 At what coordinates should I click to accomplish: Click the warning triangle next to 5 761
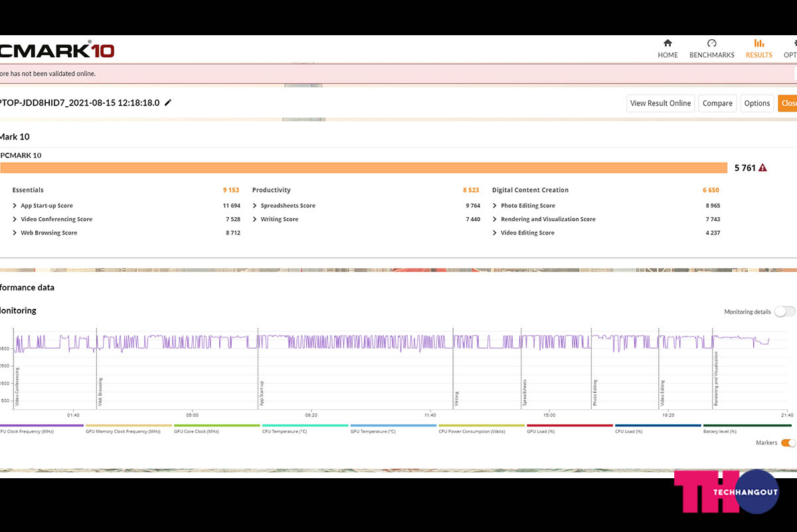pos(762,168)
